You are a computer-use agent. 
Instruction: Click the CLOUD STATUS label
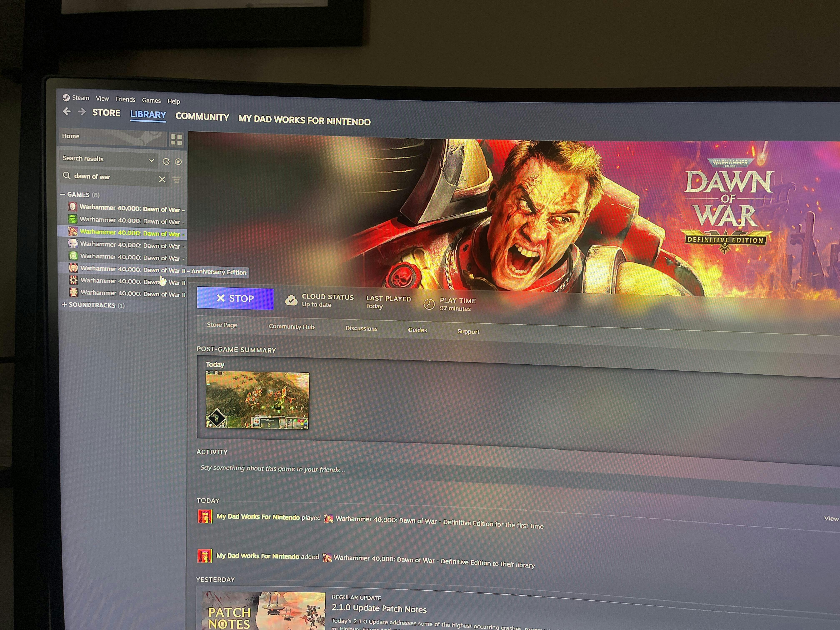(327, 297)
